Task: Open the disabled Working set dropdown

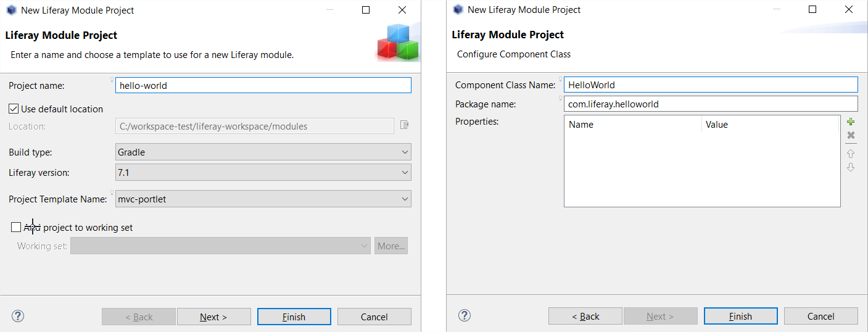Action: coord(221,246)
